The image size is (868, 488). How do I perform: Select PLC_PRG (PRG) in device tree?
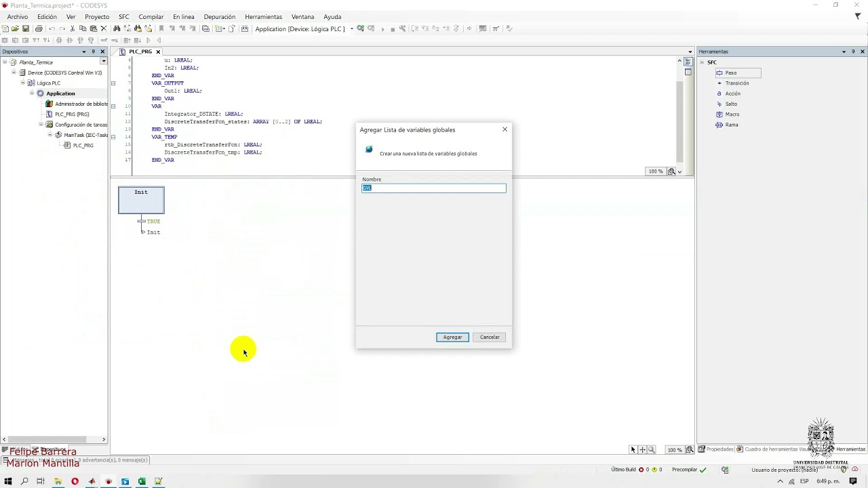[72, 114]
